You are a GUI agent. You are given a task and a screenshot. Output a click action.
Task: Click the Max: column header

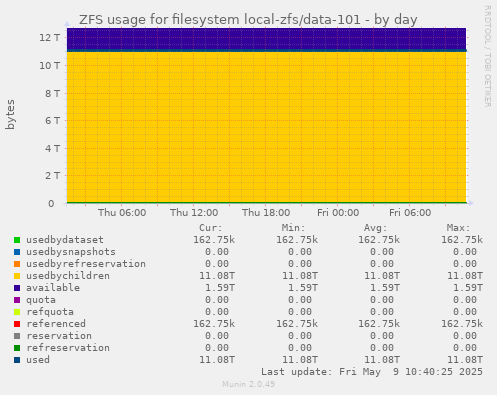pos(458,228)
